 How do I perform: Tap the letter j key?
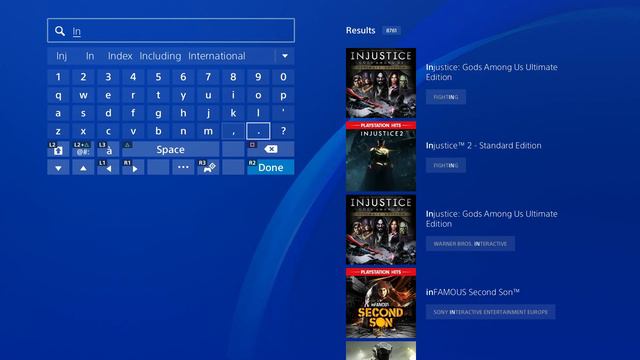click(x=208, y=113)
